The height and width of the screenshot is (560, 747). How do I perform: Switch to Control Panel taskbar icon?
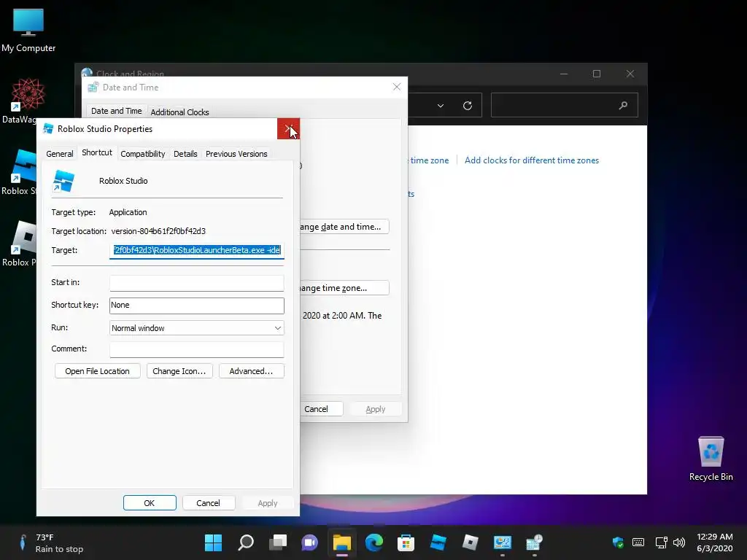[x=502, y=542]
